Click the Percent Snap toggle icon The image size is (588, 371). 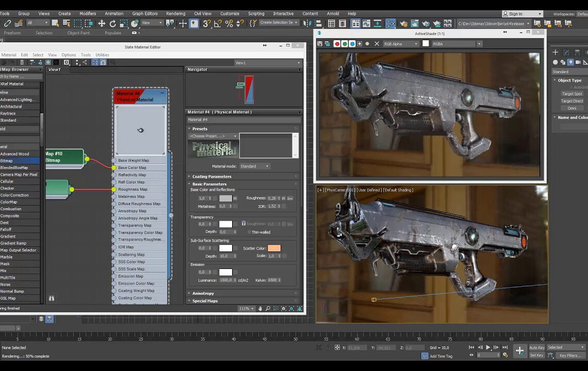click(229, 24)
